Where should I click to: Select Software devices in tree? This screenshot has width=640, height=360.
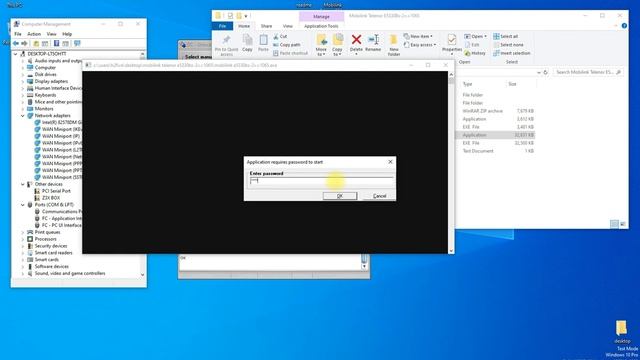[51, 267]
